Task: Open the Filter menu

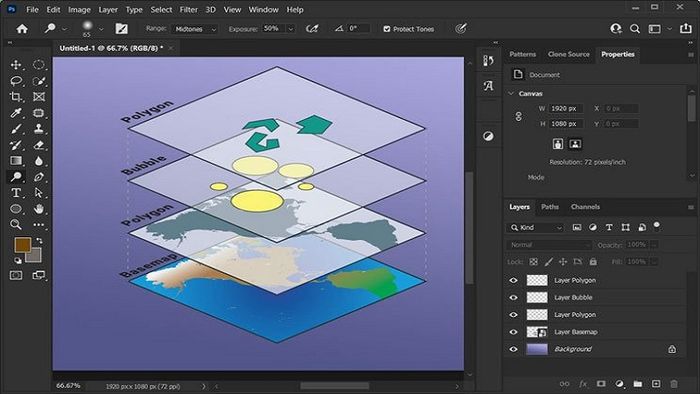Action: (188, 9)
